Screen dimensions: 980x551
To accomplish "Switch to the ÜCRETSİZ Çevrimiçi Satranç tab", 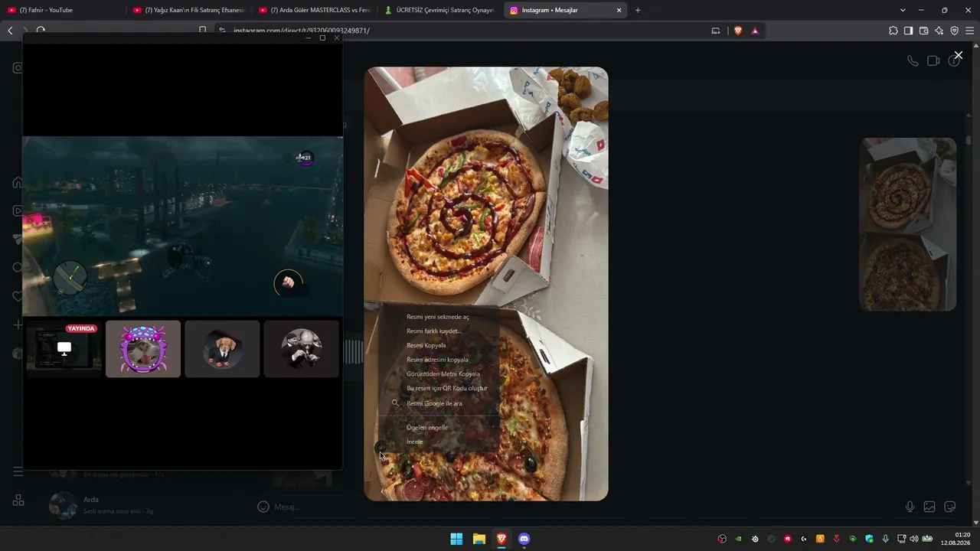I will click(x=440, y=10).
